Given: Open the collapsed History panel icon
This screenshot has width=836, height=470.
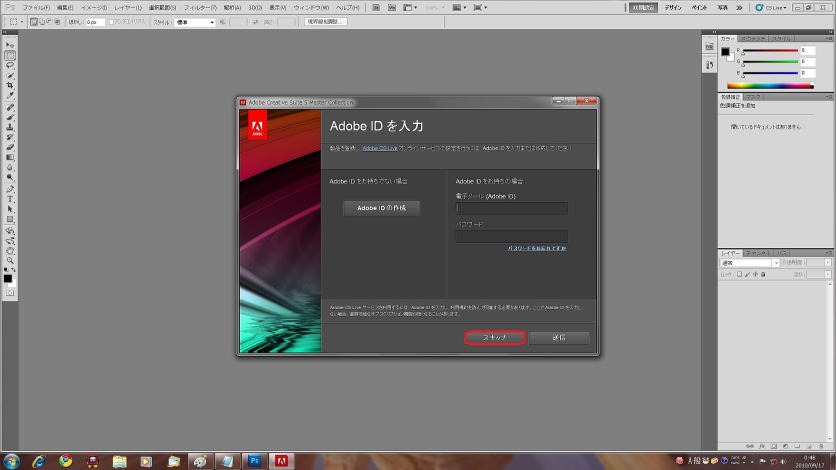Looking at the screenshot, I should [x=710, y=65].
